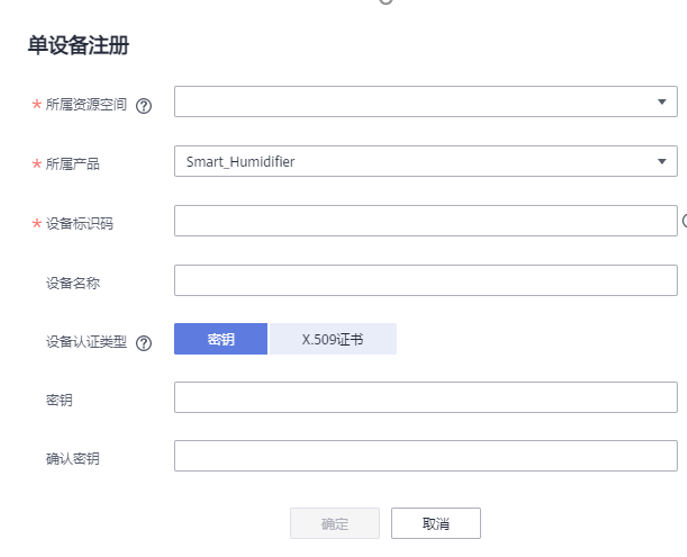Open the 所属资源空间 dropdown

tap(425, 102)
